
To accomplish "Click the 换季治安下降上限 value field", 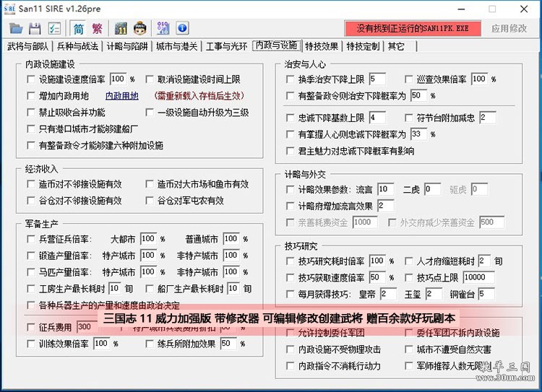I will coord(377,79).
